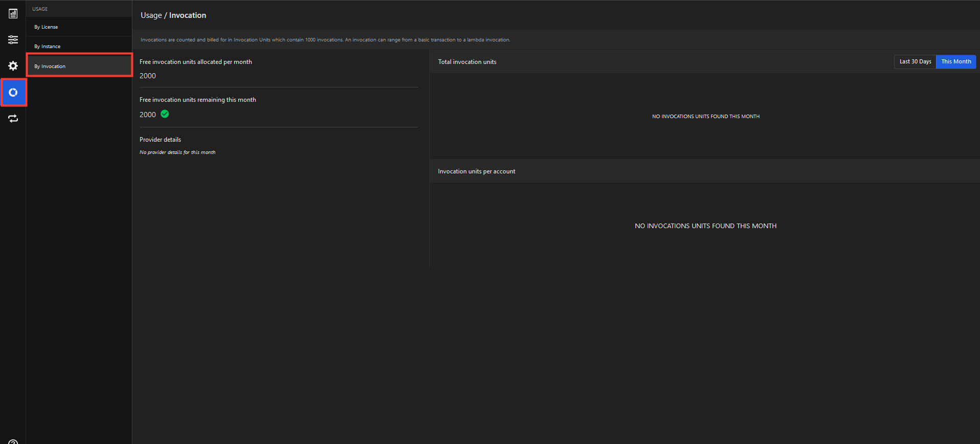This screenshot has width=980, height=444.
Task: Click the help icon at sidebar bottom
Action: (13, 441)
